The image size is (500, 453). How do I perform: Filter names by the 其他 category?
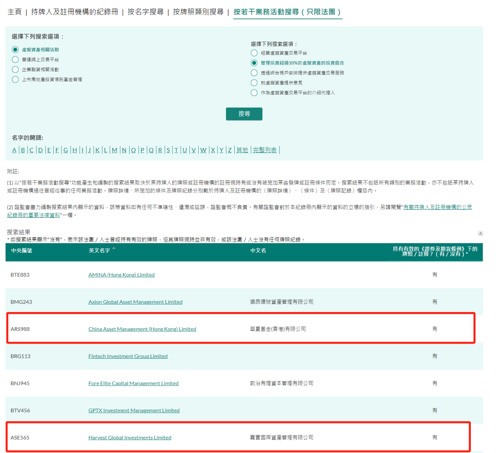(242, 150)
